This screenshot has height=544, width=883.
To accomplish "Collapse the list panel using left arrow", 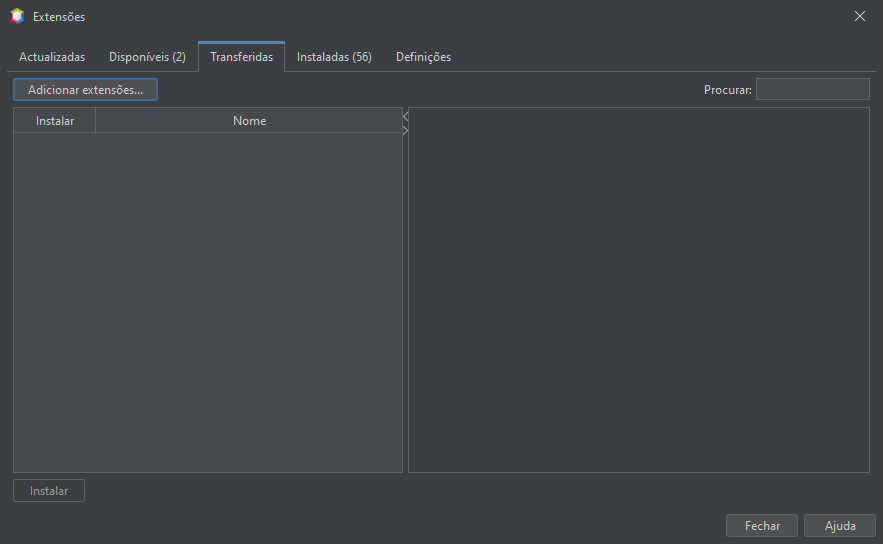I will (405, 117).
